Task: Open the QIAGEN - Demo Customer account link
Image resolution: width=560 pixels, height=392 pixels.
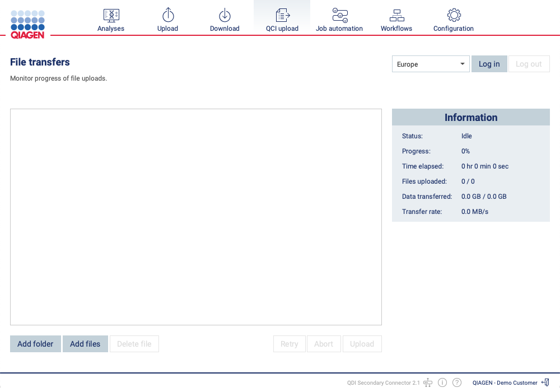Action: coord(505,382)
